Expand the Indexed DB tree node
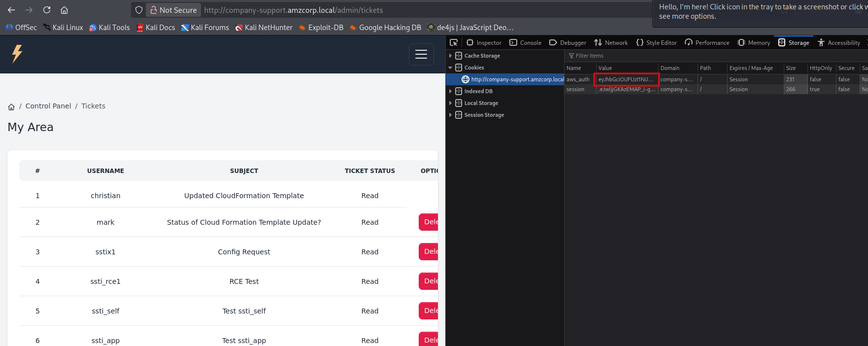 450,91
